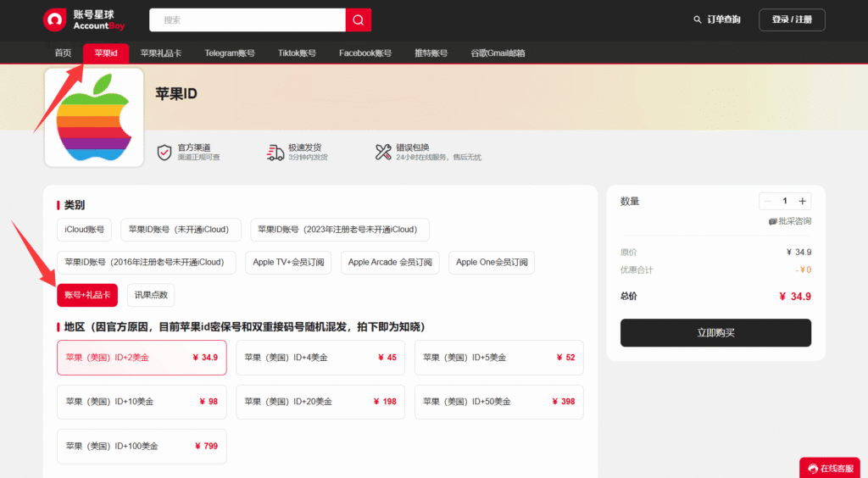Screen dimensions: 868x478
Task: Select the 苹果id nav tab
Action: [106, 53]
